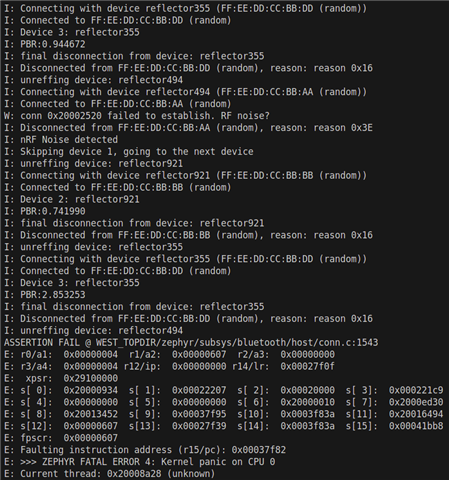Screen dimensions: 449x480
Task: Click the ASSERTION FAIL conn.c:1543 line
Action: 191,343
